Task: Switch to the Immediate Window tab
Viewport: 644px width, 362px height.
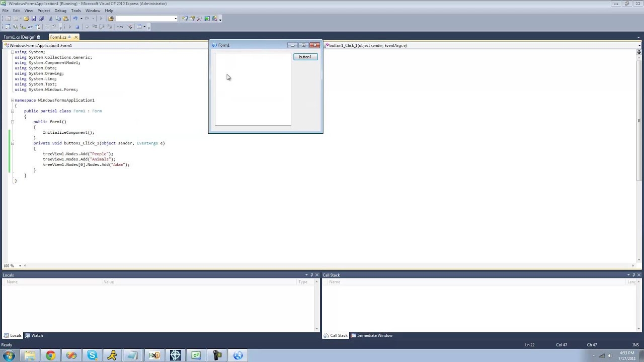Action: tap(372, 335)
